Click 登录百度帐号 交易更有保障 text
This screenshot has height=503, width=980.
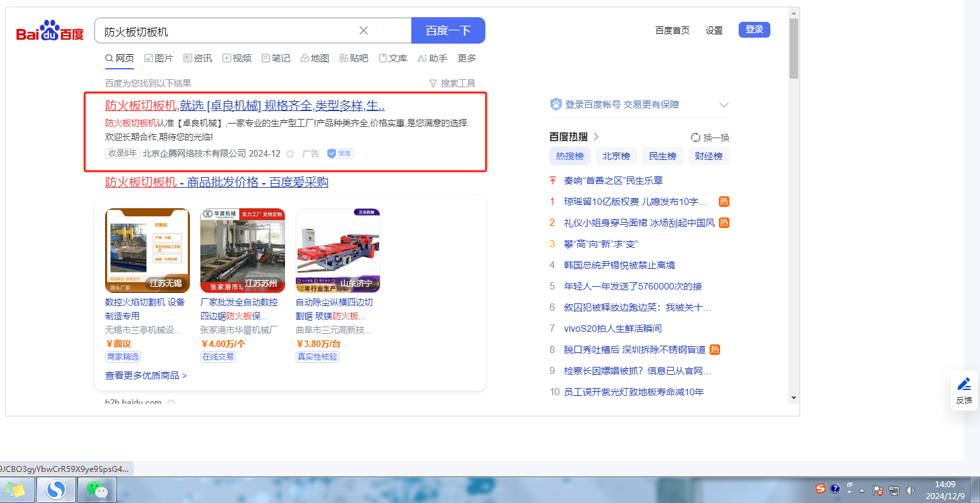coord(622,104)
